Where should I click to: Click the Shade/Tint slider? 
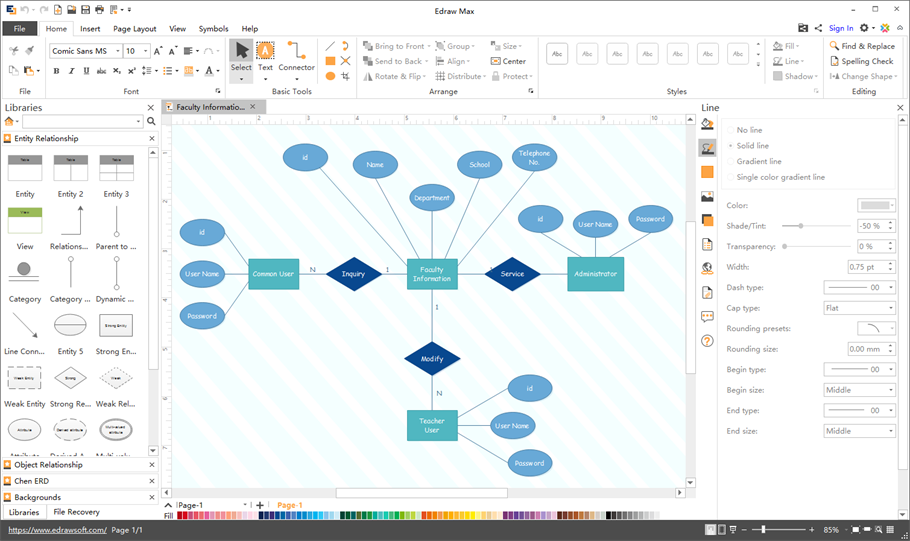(x=815, y=226)
